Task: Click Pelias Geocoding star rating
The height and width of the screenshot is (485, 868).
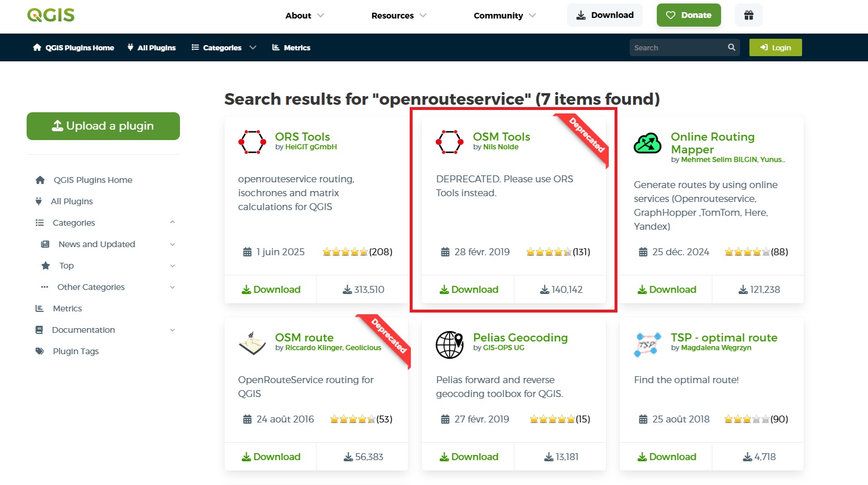Action: (x=552, y=419)
